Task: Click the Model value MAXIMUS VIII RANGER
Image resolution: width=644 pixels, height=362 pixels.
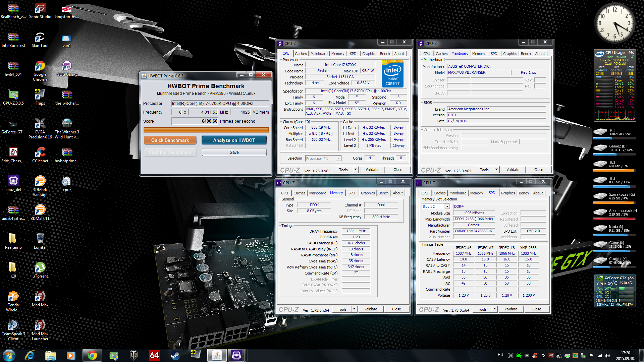Action: pyautogui.click(x=478, y=72)
